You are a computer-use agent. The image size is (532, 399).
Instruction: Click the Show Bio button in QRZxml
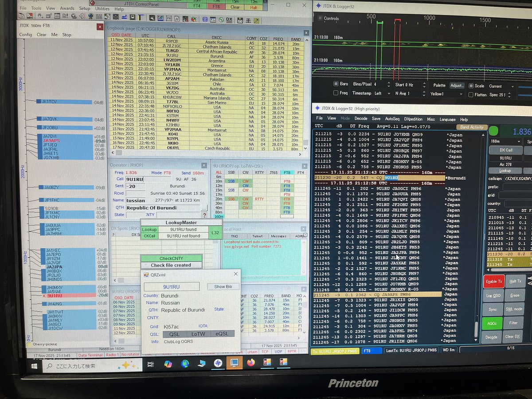pyautogui.click(x=223, y=286)
